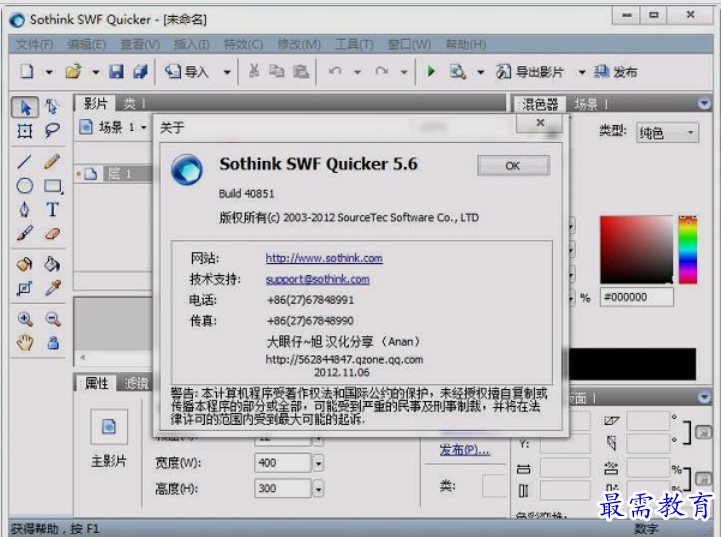This screenshot has height=537, width=721.
Task: Click the rainbow hue slider bar
Action: point(688,249)
